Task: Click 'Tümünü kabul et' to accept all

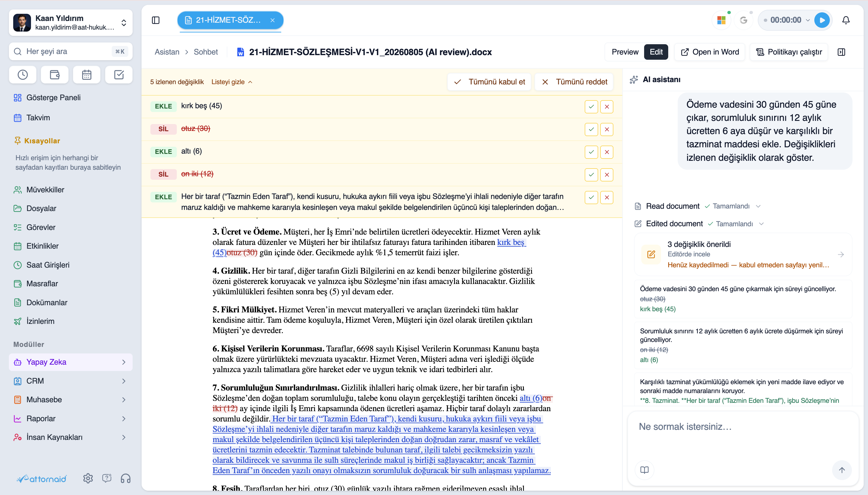Action: tap(489, 82)
